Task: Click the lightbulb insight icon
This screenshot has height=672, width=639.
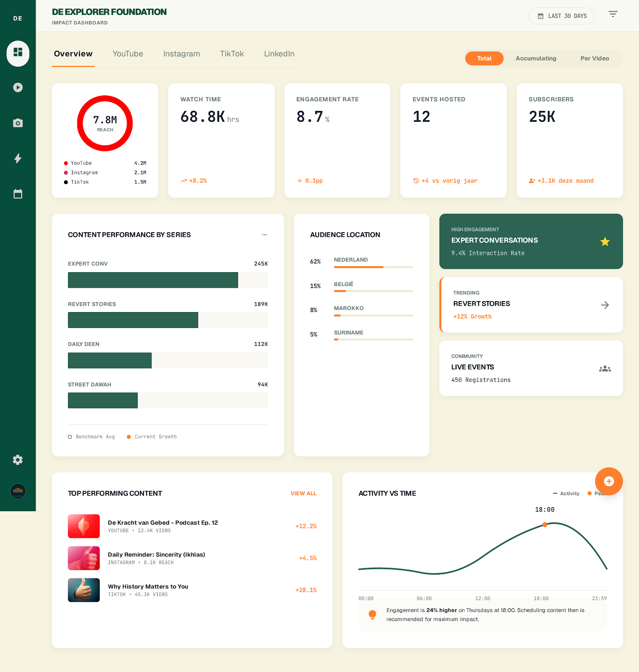Action: [372, 615]
